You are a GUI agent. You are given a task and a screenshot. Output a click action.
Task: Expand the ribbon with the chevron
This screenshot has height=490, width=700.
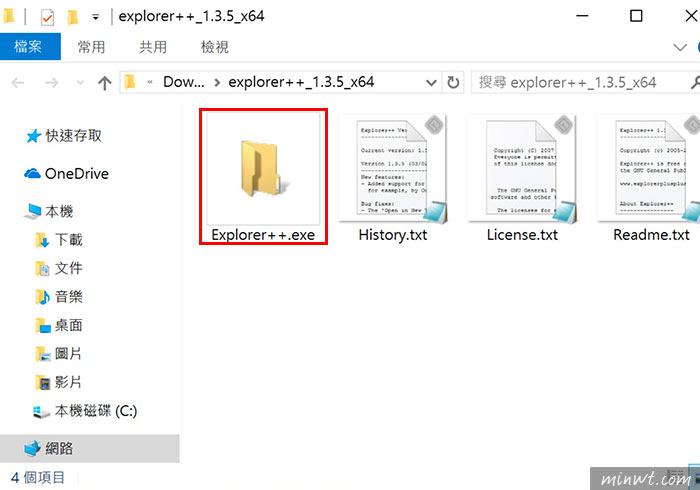[x=680, y=47]
